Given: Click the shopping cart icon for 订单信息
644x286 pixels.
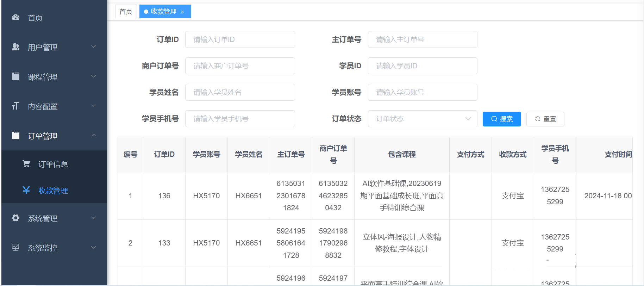Looking at the screenshot, I should pos(26,164).
